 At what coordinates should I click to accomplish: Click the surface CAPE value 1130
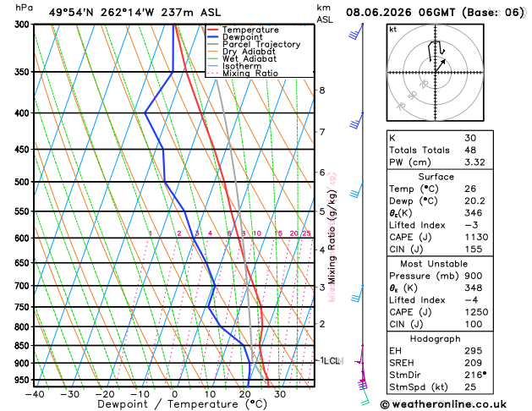click(x=476, y=237)
